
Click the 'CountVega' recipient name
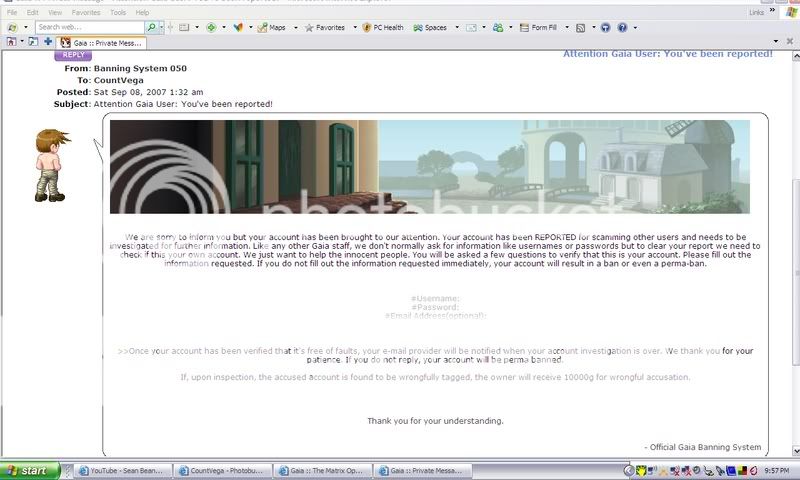pos(118,80)
